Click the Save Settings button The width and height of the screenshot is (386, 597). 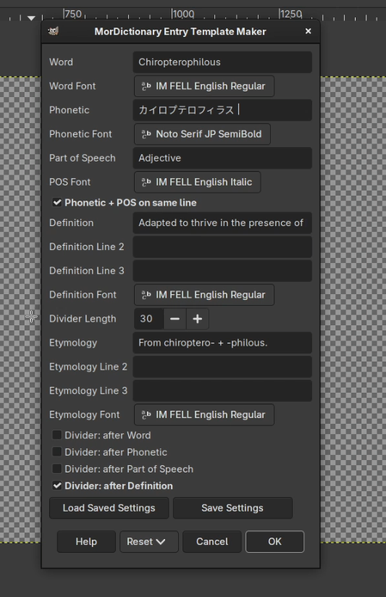(x=233, y=508)
